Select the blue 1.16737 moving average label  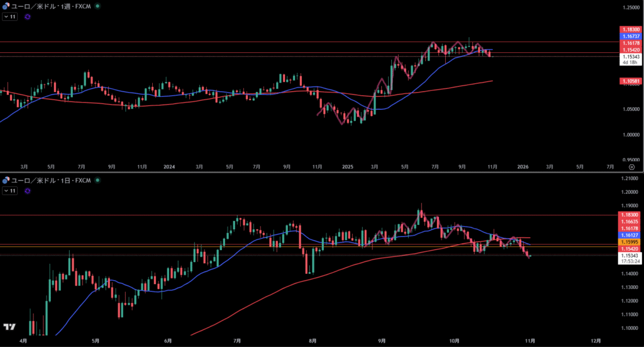630,37
